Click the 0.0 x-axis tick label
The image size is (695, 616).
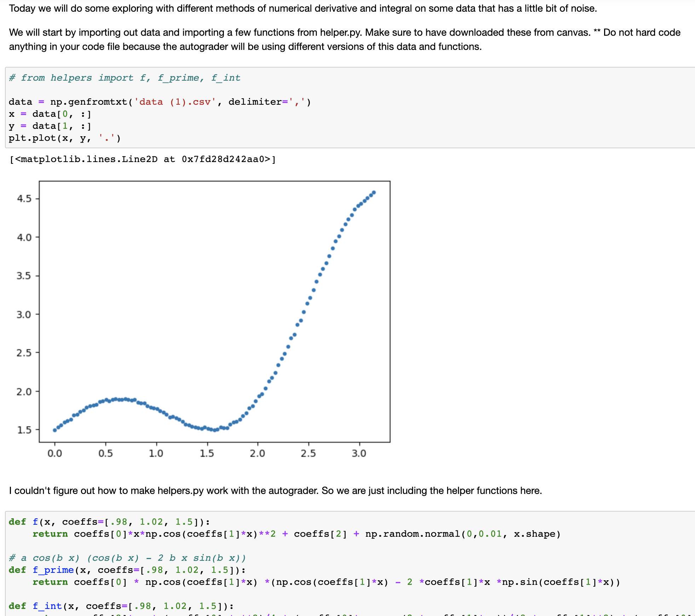tap(54, 453)
